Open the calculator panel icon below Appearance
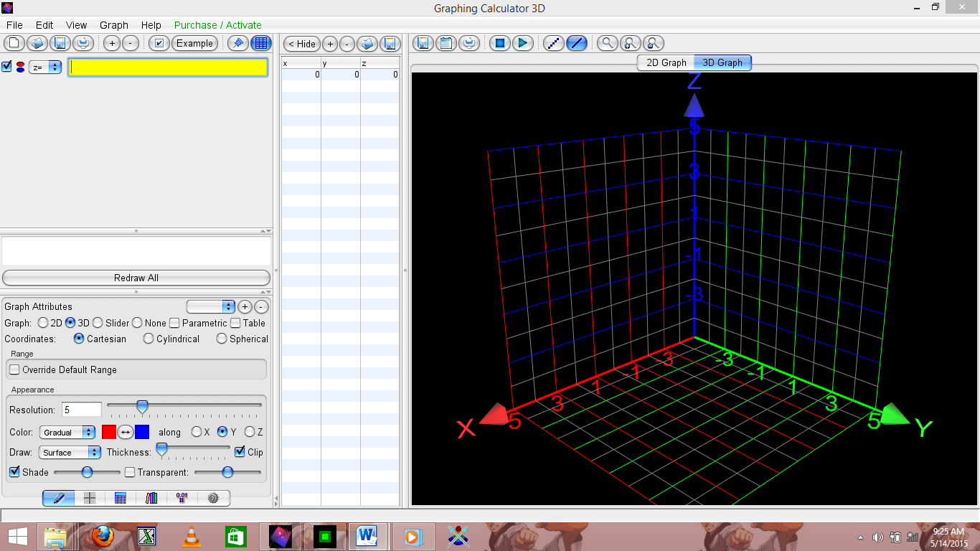This screenshot has height=551, width=980. [x=120, y=498]
